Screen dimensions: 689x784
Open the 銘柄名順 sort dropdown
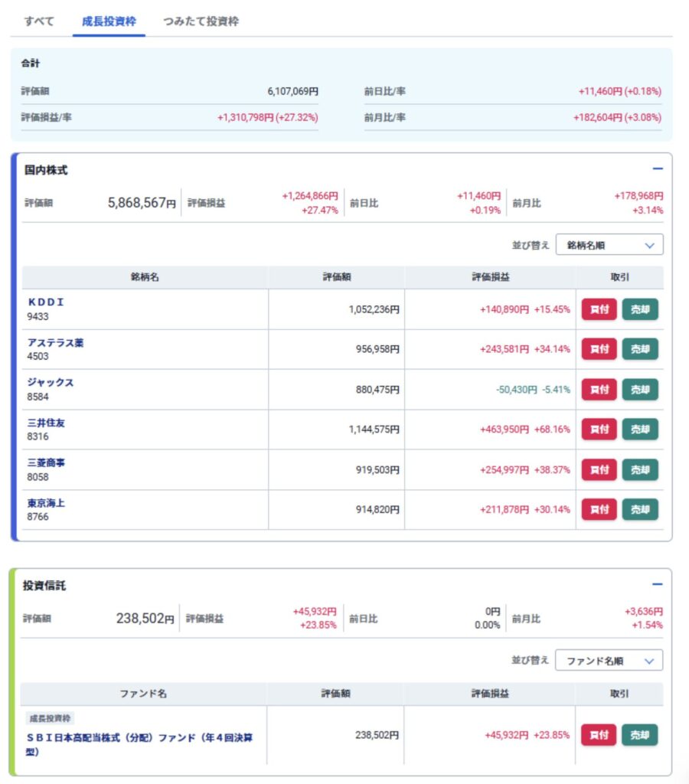click(x=609, y=245)
